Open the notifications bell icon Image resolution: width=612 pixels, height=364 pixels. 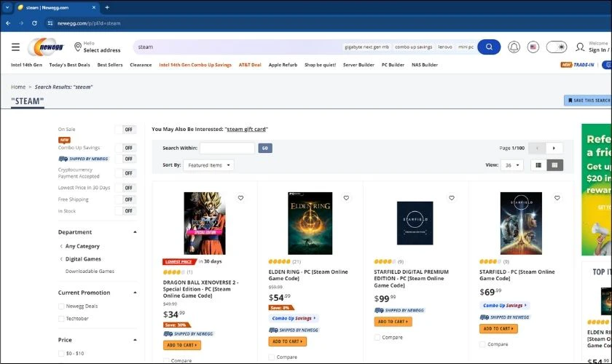coord(514,47)
